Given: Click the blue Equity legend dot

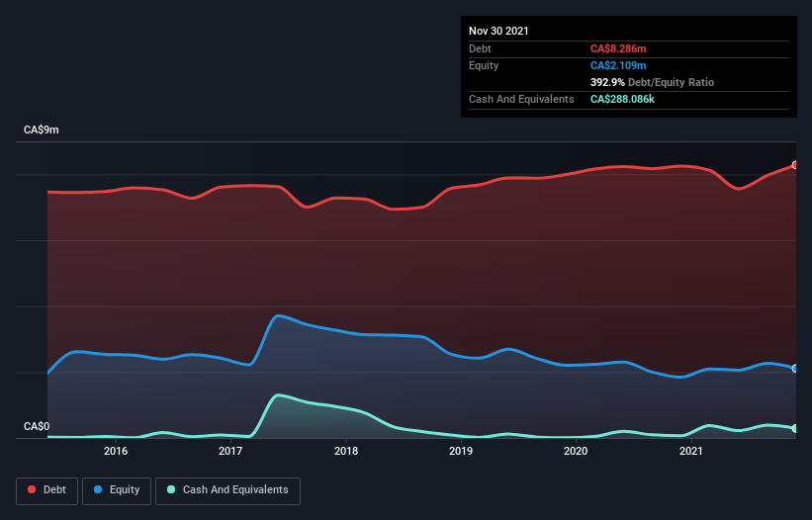Looking at the screenshot, I should coord(98,489).
